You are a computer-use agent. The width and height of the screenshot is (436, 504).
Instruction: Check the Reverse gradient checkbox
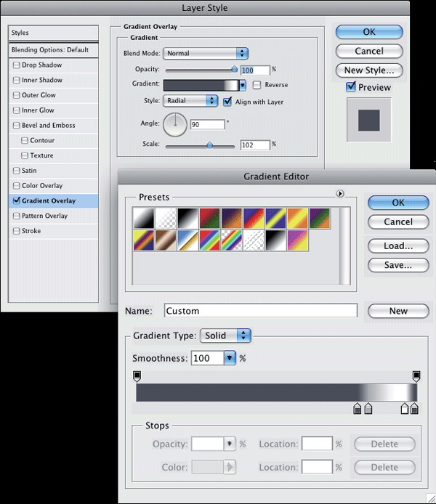click(x=257, y=85)
